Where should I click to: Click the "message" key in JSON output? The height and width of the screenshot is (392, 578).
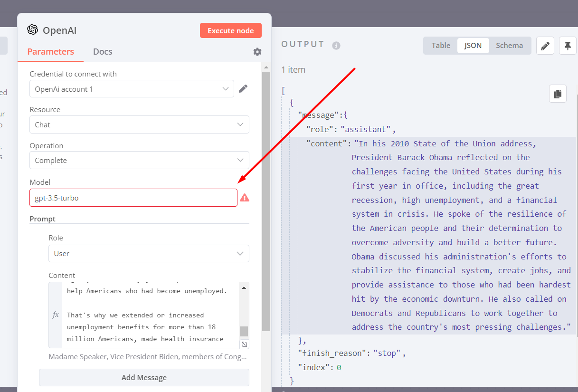coord(319,115)
